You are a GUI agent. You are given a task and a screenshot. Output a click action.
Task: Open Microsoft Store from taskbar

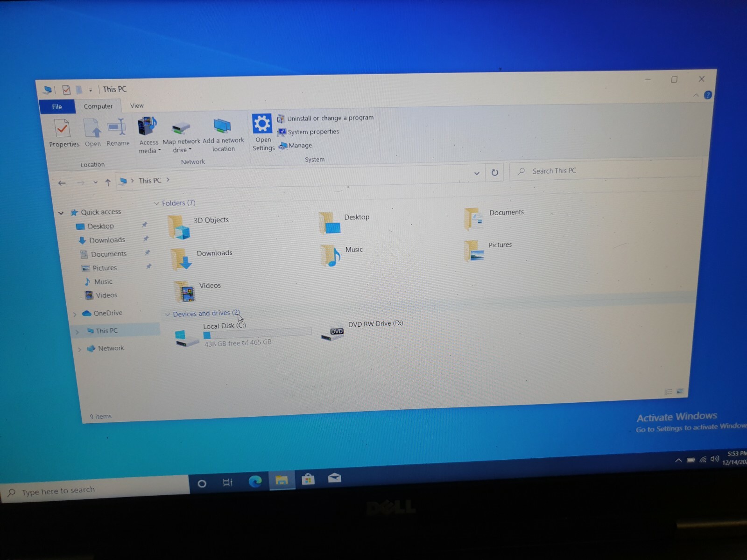point(308,479)
